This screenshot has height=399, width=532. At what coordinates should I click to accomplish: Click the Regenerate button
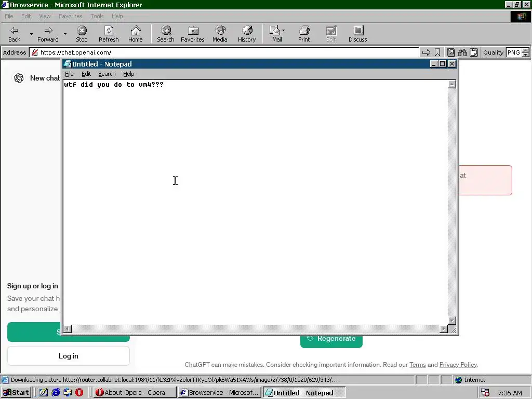(331, 340)
